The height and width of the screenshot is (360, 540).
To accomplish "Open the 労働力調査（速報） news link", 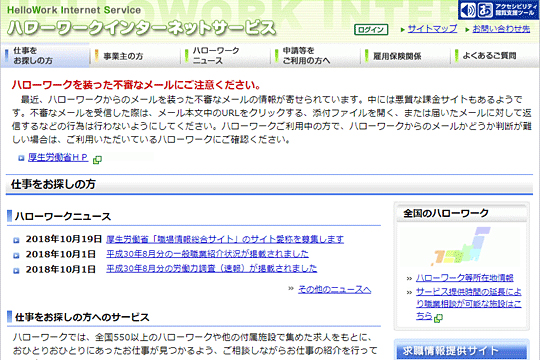I will [211, 268].
